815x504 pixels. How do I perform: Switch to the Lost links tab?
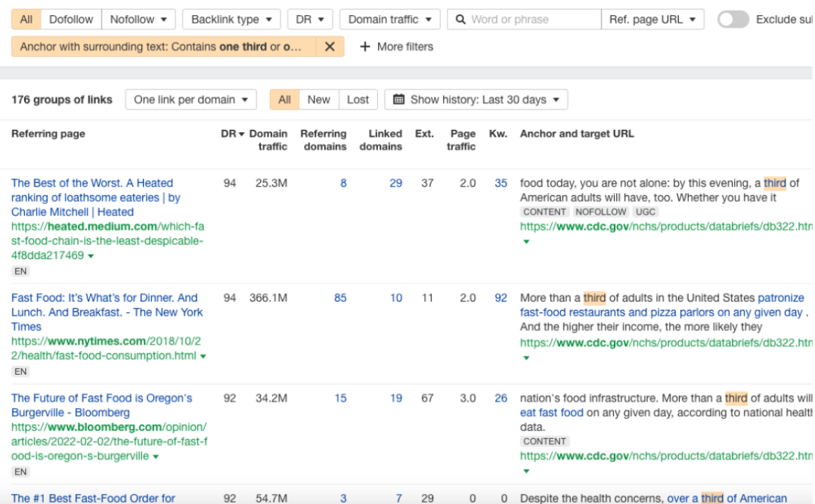(357, 99)
